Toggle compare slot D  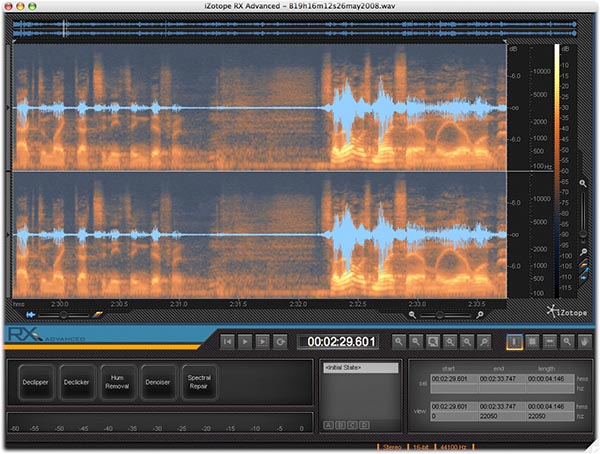[x=364, y=425]
